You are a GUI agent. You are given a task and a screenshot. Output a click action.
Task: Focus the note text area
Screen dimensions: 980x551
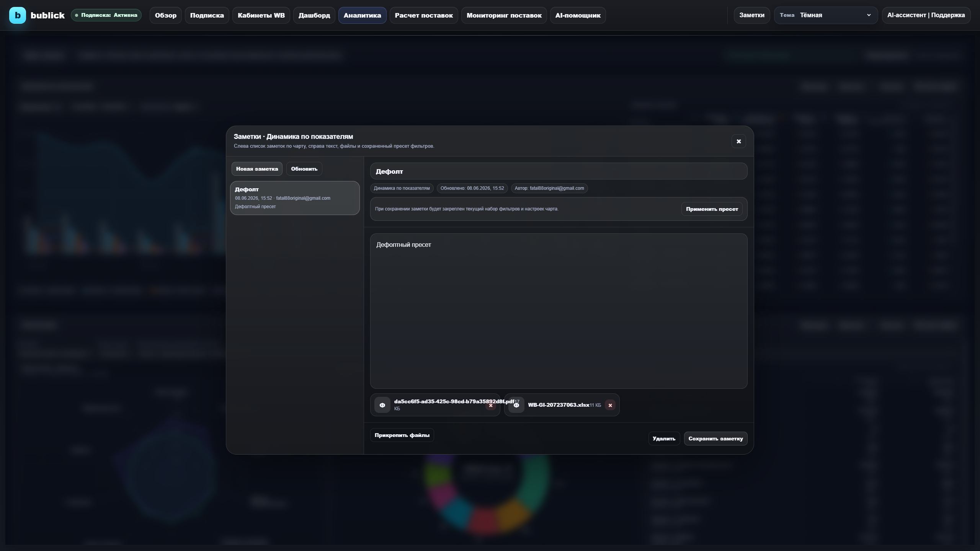pyautogui.click(x=559, y=311)
